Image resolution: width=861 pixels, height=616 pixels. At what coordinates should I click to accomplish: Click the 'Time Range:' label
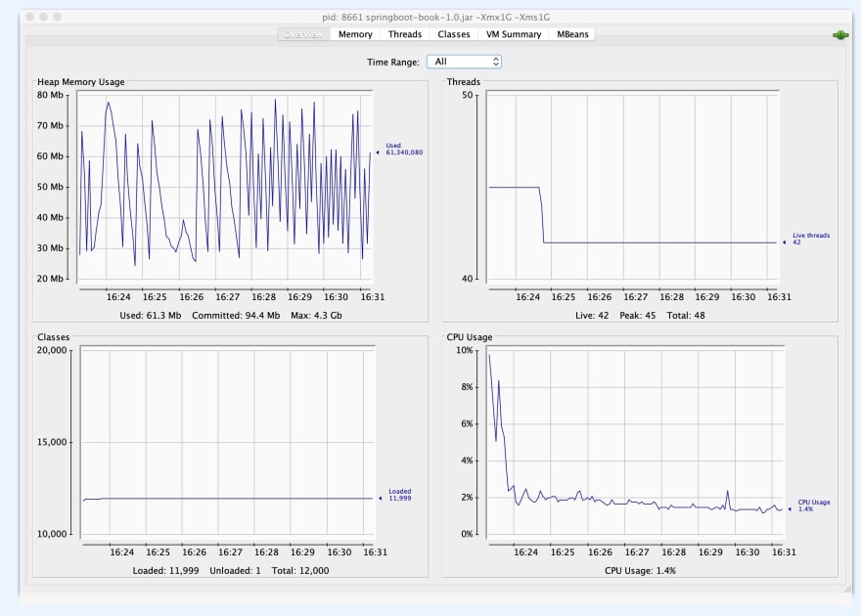pyautogui.click(x=393, y=62)
